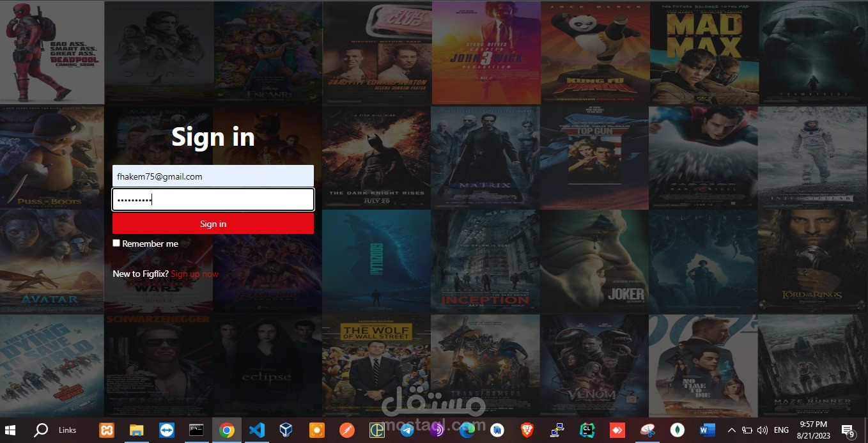This screenshot has width=868, height=443.
Task: Open Visual Studio Code from taskbar
Action: pyautogui.click(x=256, y=430)
